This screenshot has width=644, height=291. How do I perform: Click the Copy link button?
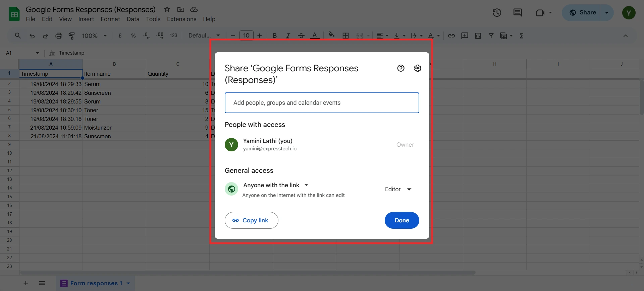pyautogui.click(x=252, y=220)
